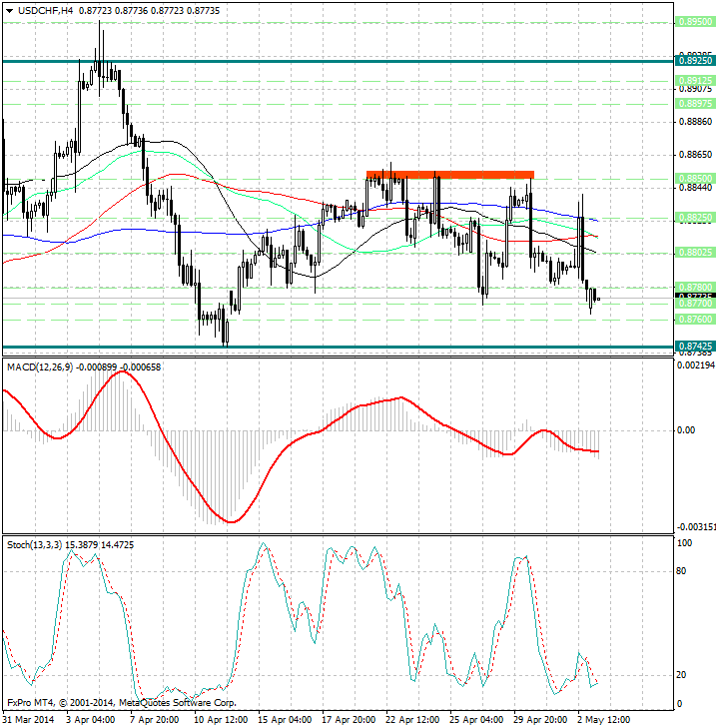
Task: Select the 2 May 12:00 time marker
Action: pyautogui.click(x=602, y=719)
